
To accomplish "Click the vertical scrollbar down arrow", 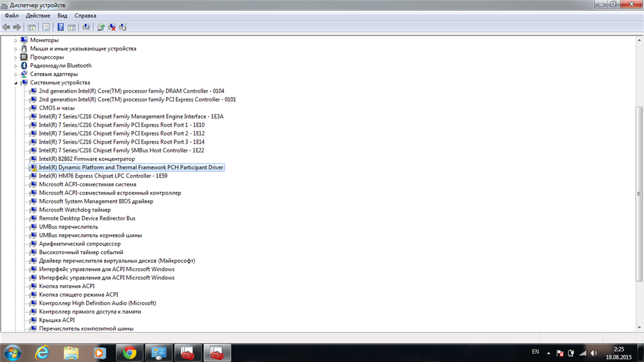I will pos(639,328).
